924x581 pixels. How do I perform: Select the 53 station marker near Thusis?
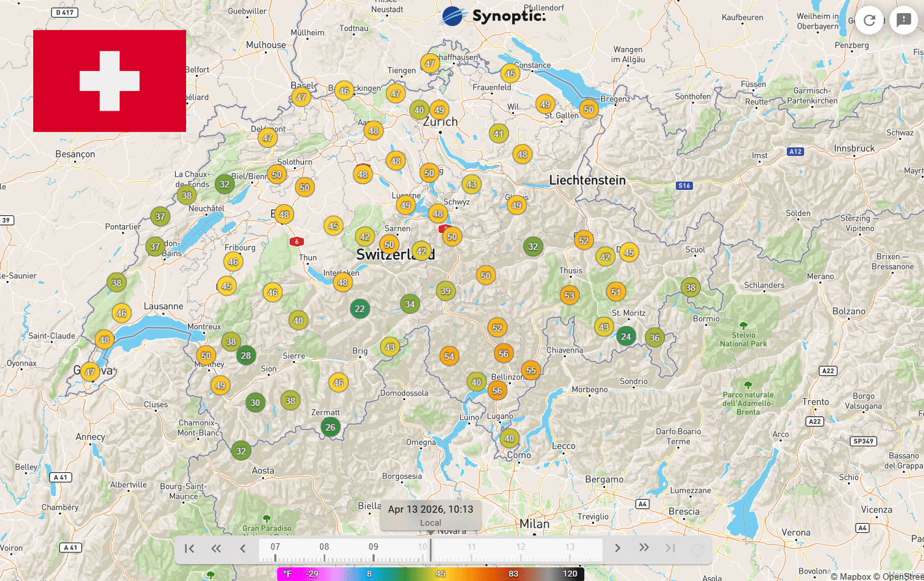569,295
